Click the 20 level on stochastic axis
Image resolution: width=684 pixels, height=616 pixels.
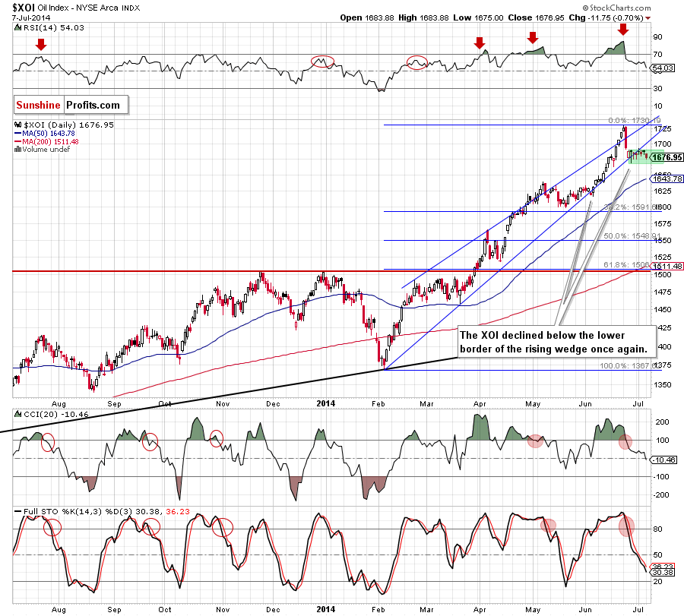point(657,582)
